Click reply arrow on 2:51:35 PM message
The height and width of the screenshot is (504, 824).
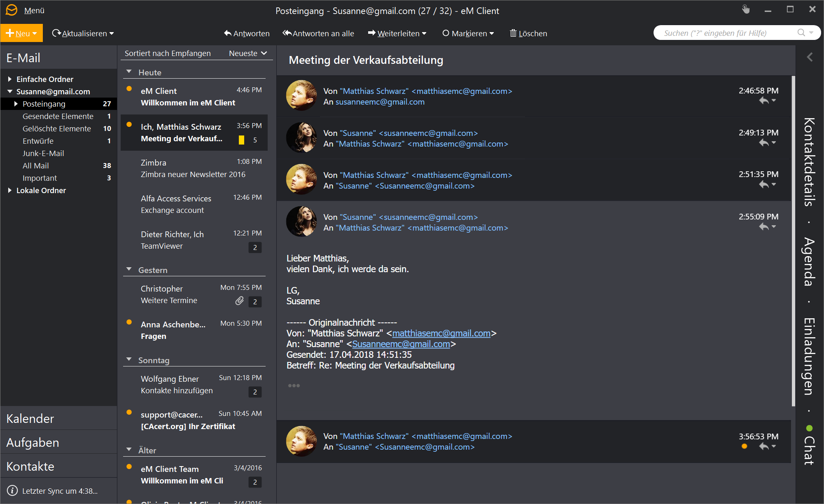tap(764, 184)
